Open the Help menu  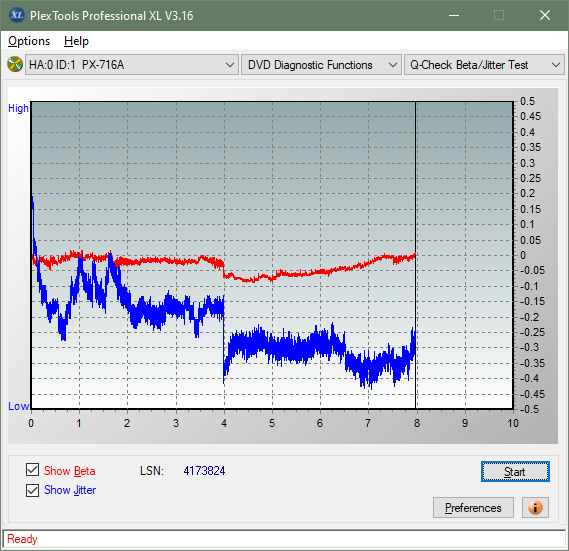(x=76, y=41)
